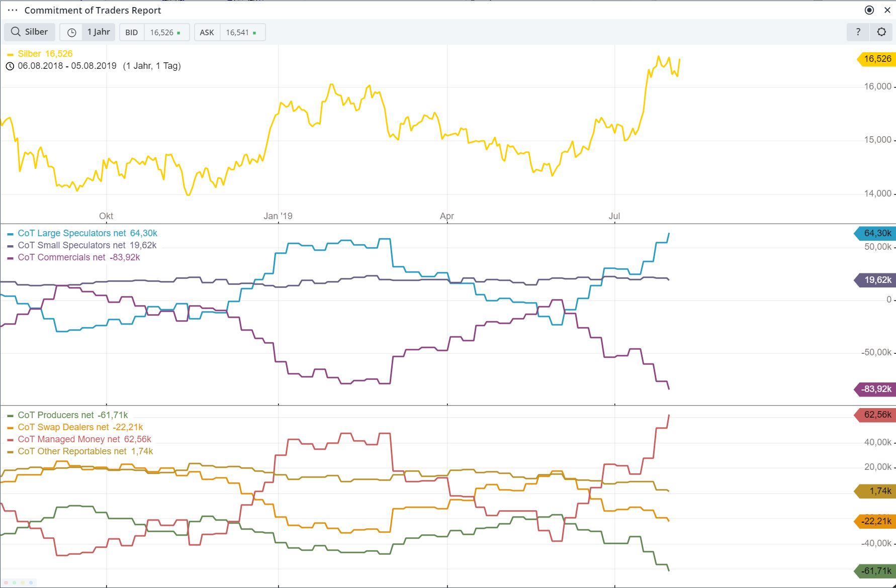Image resolution: width=896 pixels, height=588 pixels.
Task: Click the ASK value 16,541
Action: pyautogui.click(x=237, y=32)
